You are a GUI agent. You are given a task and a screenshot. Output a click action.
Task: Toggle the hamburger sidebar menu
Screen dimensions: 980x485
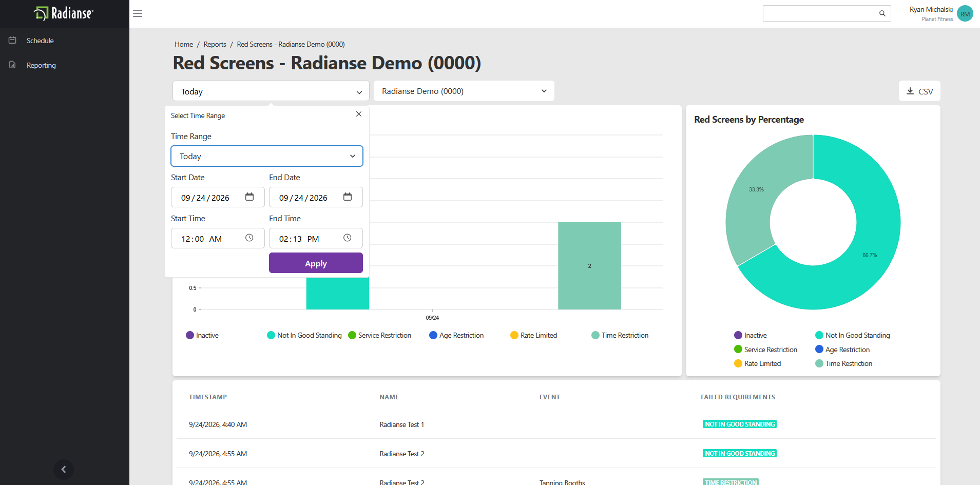tap(138, 13)
